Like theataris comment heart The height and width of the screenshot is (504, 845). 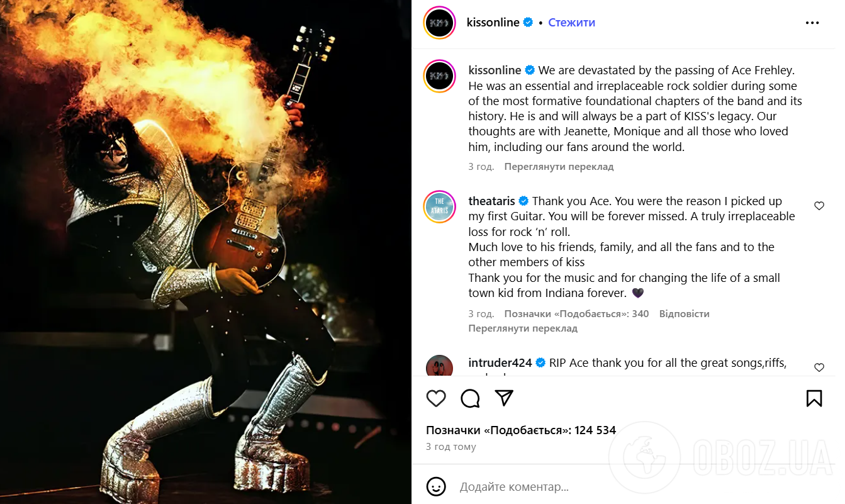click(x=819, y=206)
